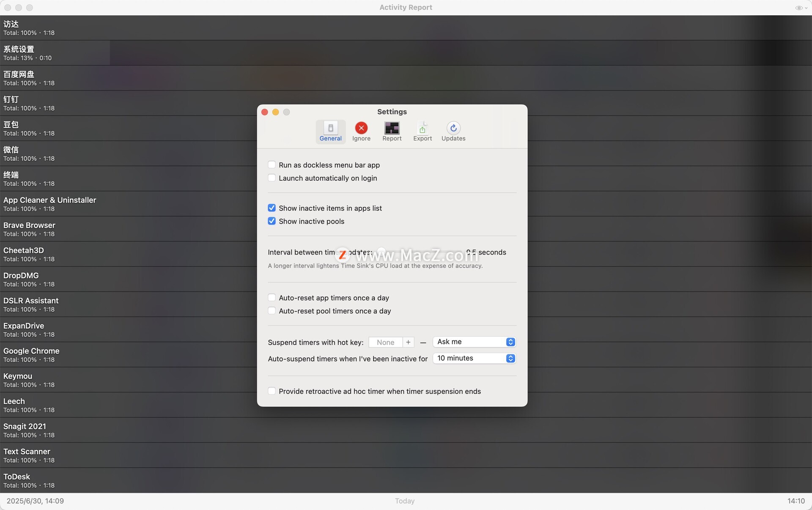Viewport: 812px width, 510px height.
Task: Open the 10 minutes inactivity dropdown
Action: pos(474,358)
